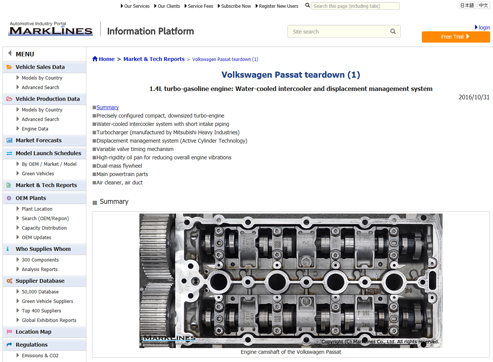493x362 pixels.
Task: Open Advanced Search under Vehicle Production Data
Action: [x=40, y=119]
